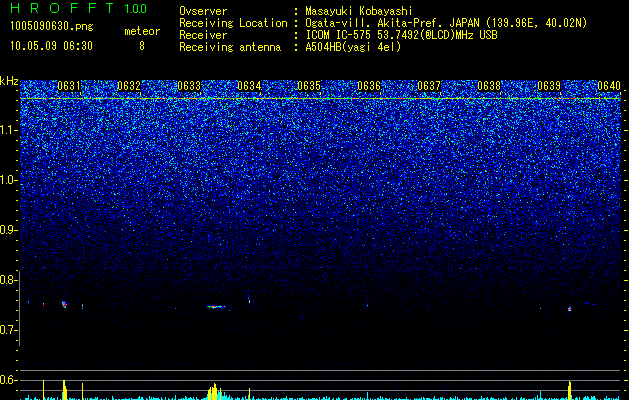Click the widest yellow intensity peak below 0633

215,392
